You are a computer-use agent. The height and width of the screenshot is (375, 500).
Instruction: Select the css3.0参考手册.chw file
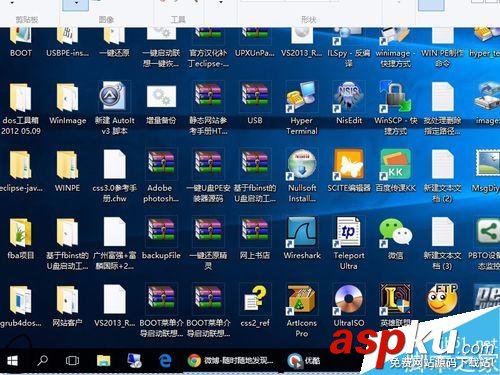[x=114, y=164]
